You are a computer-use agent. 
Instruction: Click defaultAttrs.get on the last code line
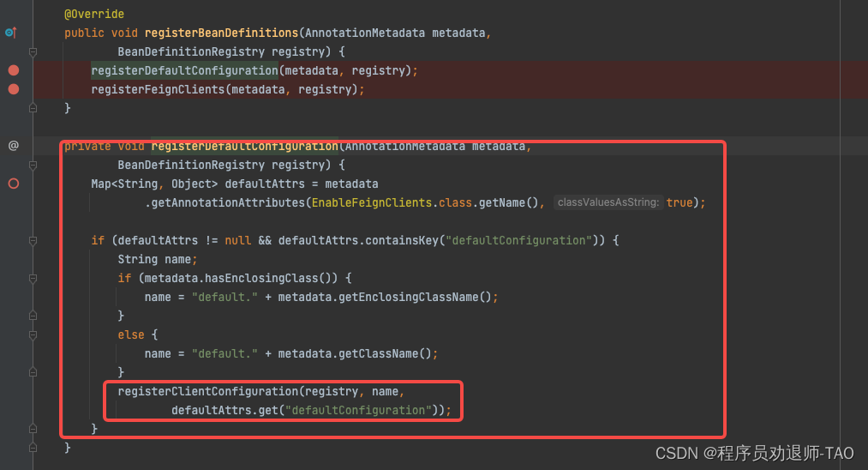(x=224, y=410)
